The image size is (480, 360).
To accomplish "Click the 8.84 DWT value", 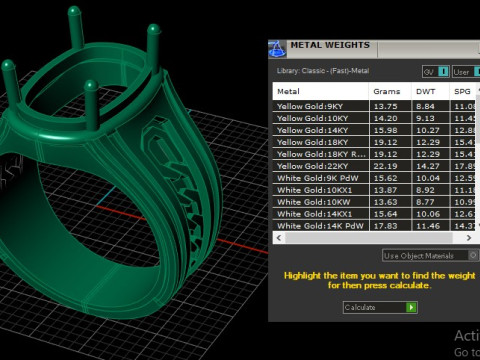I will coord(425,106).
